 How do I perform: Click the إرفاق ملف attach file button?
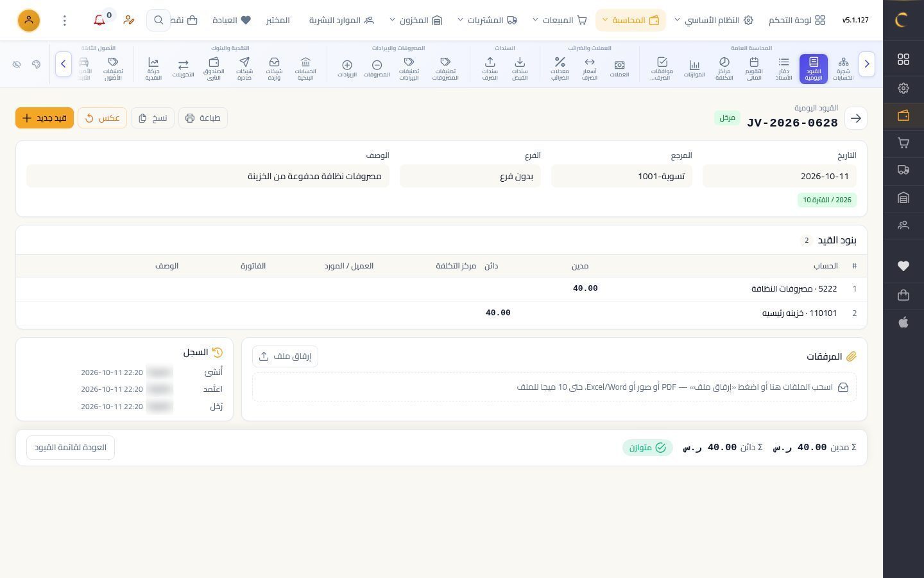coord(285,356)
